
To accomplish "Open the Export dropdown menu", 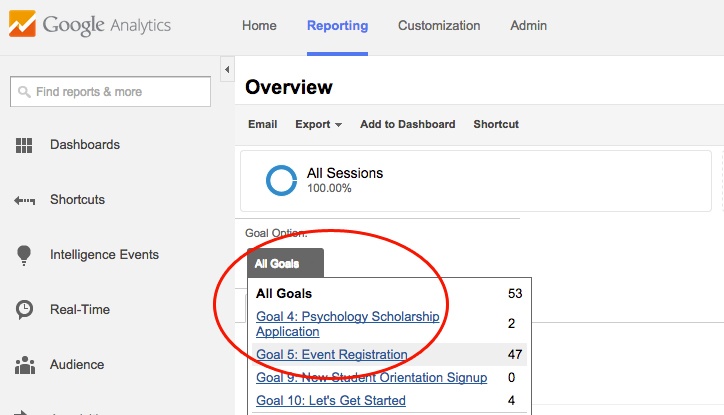I will 318,125.
